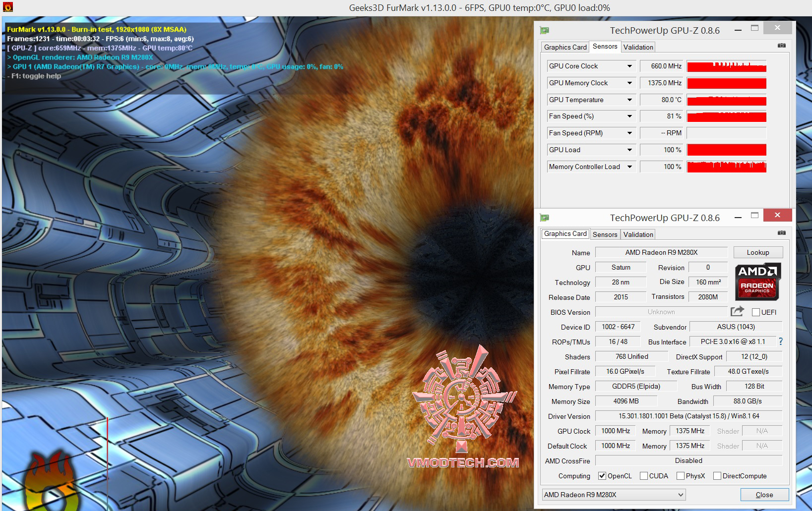Click the Subvendor value ASUS (1043)
Image resolution: width=812 pixels, height=511 pixels.
(x=736, y=327)
